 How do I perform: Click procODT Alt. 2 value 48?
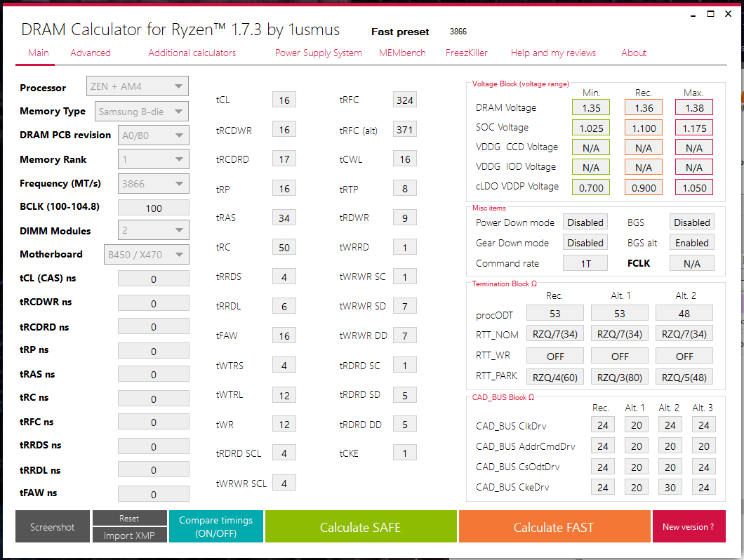[684, 313]
